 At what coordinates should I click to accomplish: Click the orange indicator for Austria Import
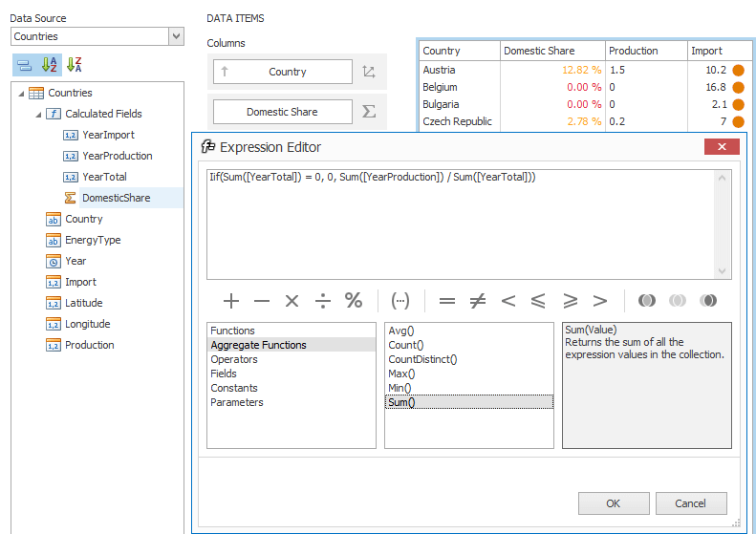pos(738,70)
